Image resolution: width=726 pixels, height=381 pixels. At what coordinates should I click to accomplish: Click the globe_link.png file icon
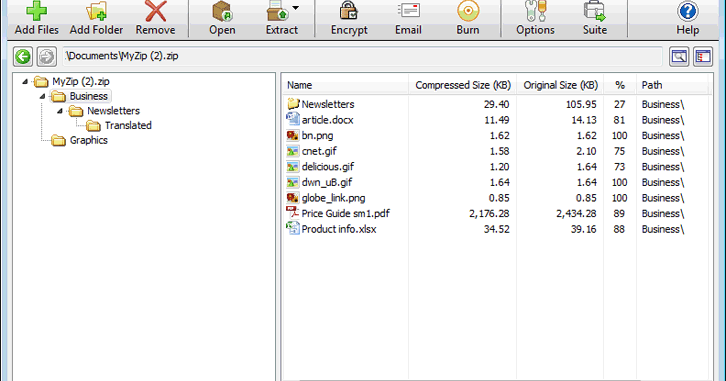(293, 198)
